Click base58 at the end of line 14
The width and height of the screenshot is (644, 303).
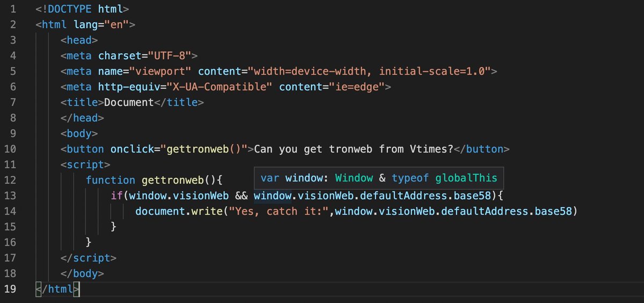553,211
